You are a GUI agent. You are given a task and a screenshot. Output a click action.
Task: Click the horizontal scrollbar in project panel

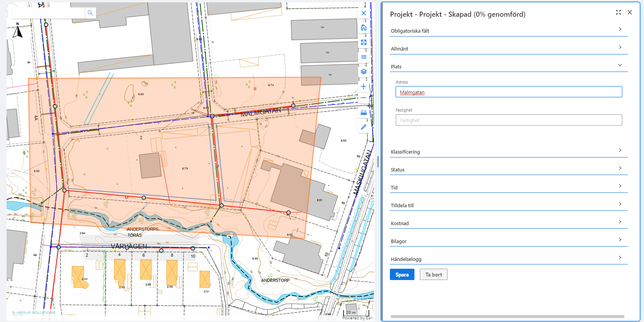[507, 317]
